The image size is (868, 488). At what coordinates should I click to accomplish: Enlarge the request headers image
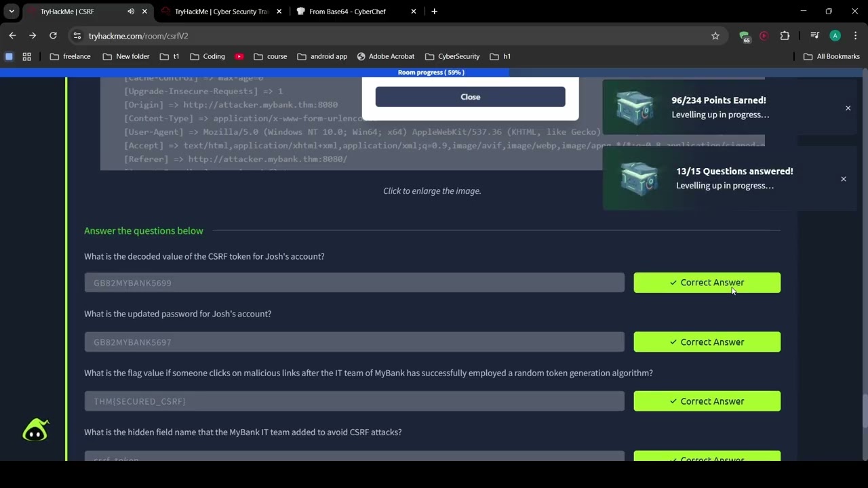432,123
